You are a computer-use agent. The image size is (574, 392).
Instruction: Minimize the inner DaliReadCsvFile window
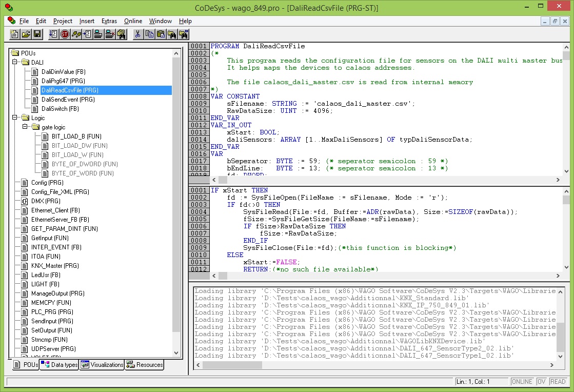tap(545, 21)
